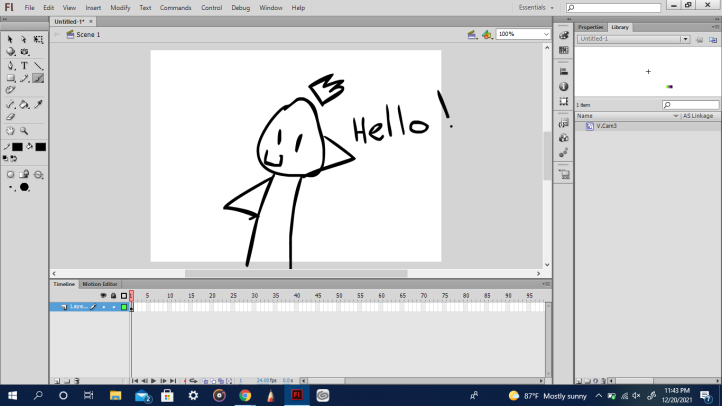Pick the Paint Bucket tool
Screen dimensions: 722x406
point(24,104)
